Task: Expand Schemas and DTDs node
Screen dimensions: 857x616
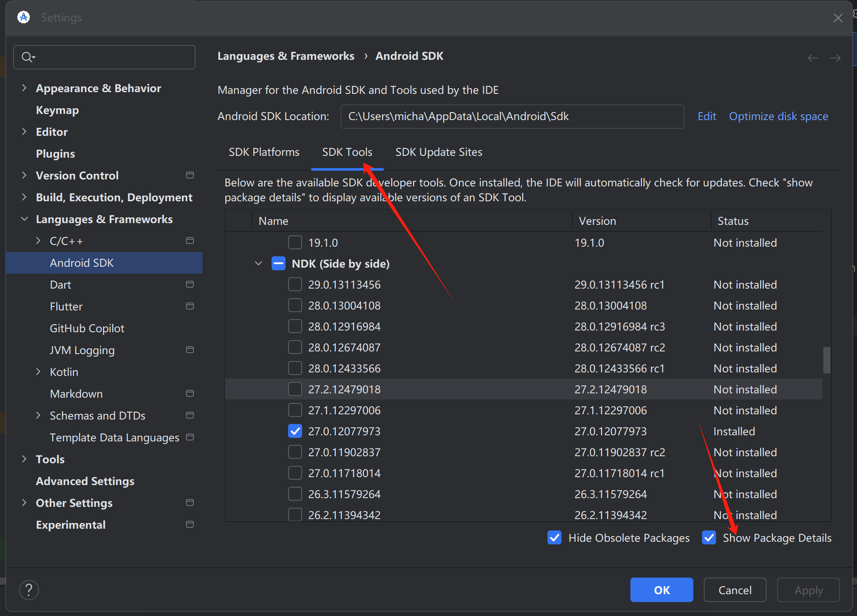Action: pos(38,415)
